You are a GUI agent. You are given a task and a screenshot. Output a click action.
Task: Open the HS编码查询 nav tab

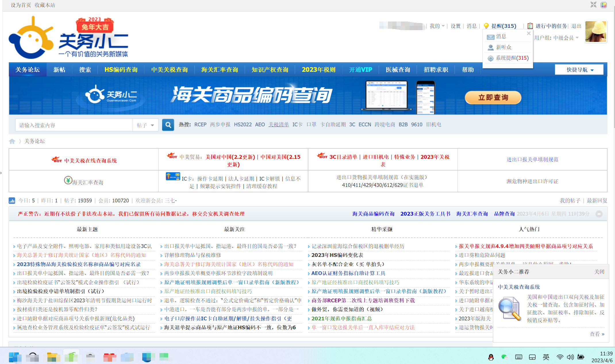121,70
